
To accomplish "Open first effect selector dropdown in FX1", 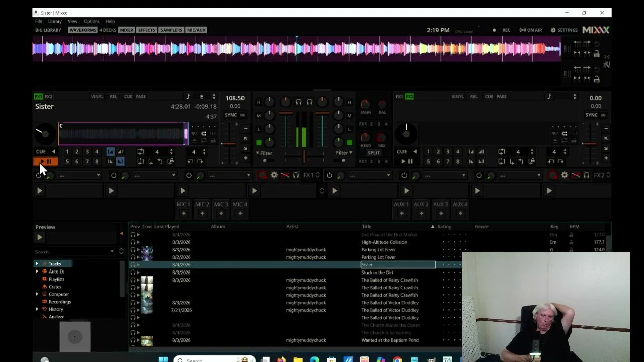I will pyautogui.click(x=79, y=175).
